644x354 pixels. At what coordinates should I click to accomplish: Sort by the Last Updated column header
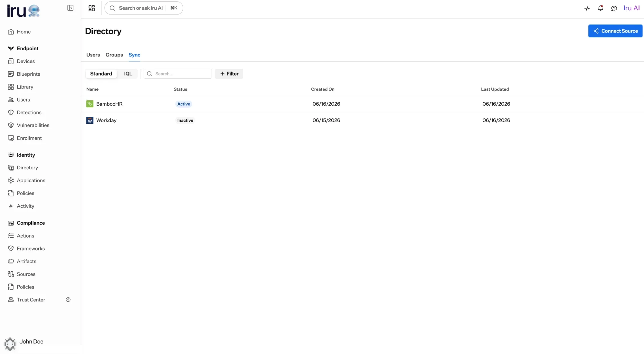pos(495,89)
